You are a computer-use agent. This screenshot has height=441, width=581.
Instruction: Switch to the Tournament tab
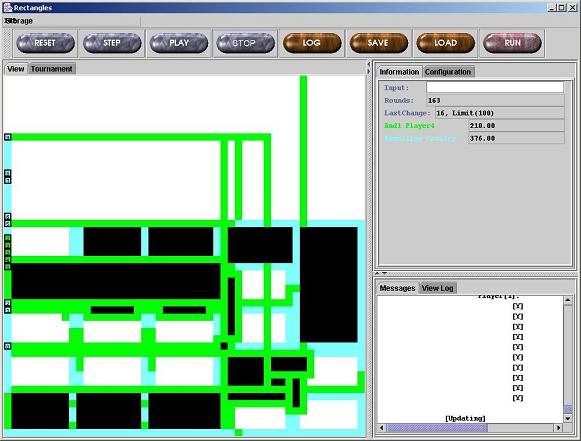[52, 69]
